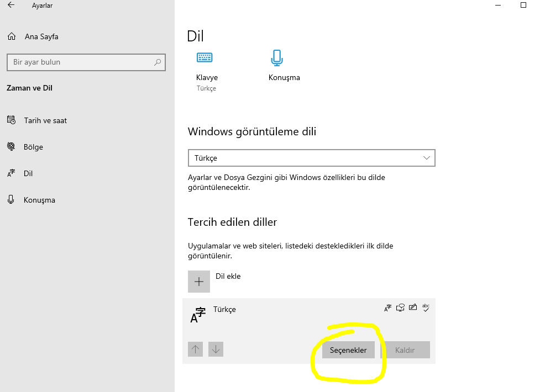
Task: Click the Kaldır button
Action: point(405,350)
